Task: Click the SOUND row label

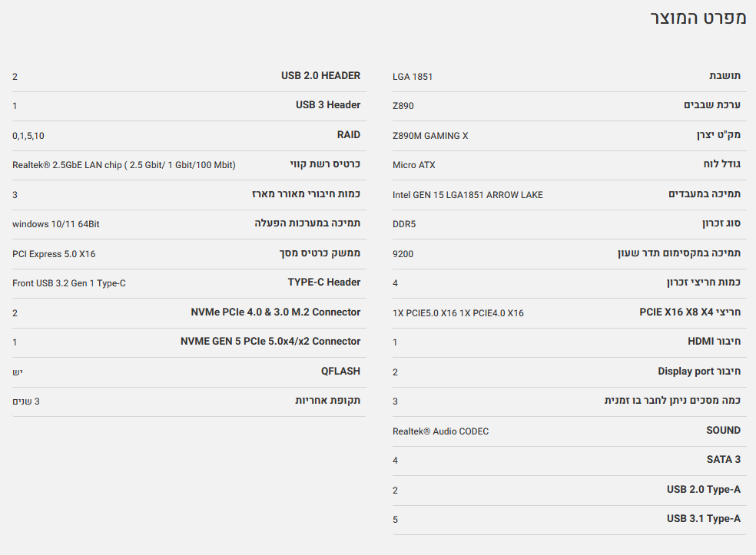Action: tap(723, 431)
